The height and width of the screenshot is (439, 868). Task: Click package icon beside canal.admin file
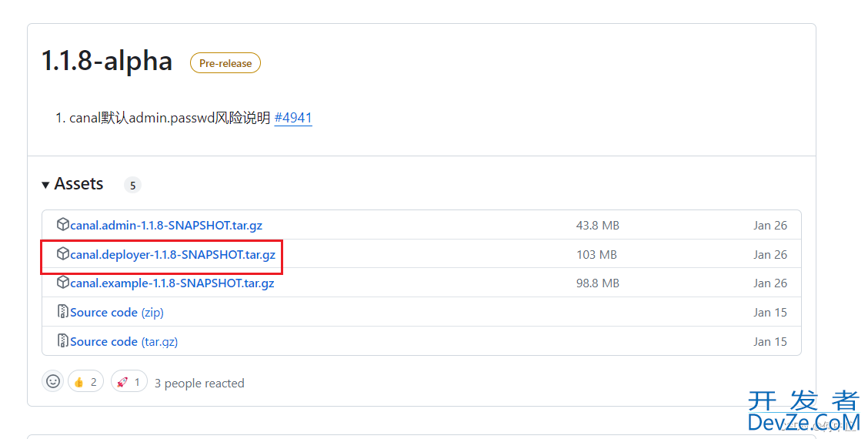click(x=62, y=224)
